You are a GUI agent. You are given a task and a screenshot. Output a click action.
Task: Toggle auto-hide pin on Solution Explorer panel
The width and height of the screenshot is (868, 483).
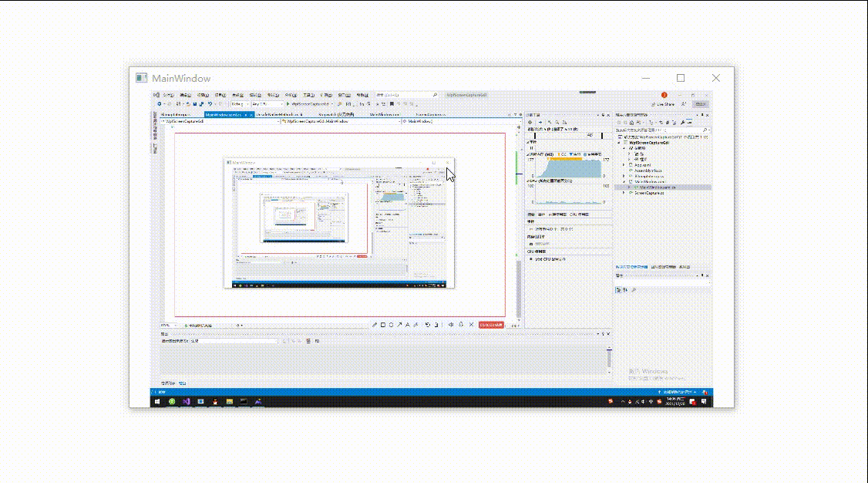point(702,115)
